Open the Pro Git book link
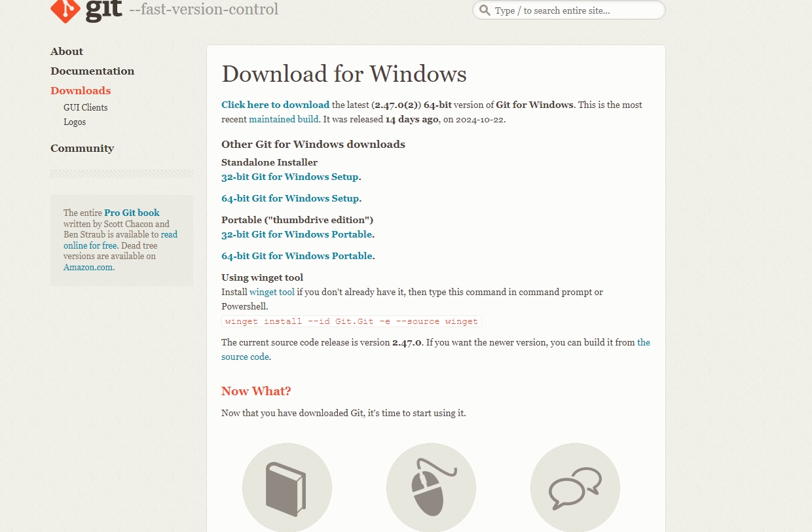 click(x=132, y=213)
